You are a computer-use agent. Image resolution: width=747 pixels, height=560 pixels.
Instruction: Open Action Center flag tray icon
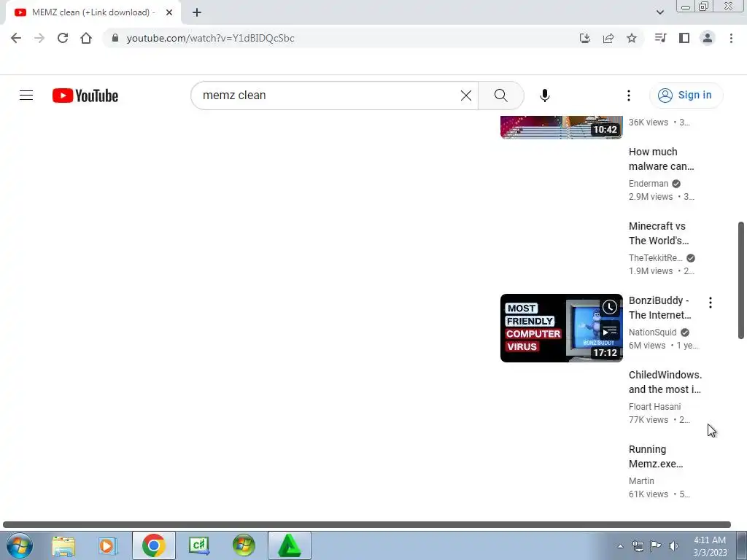[x=656, y=546]
